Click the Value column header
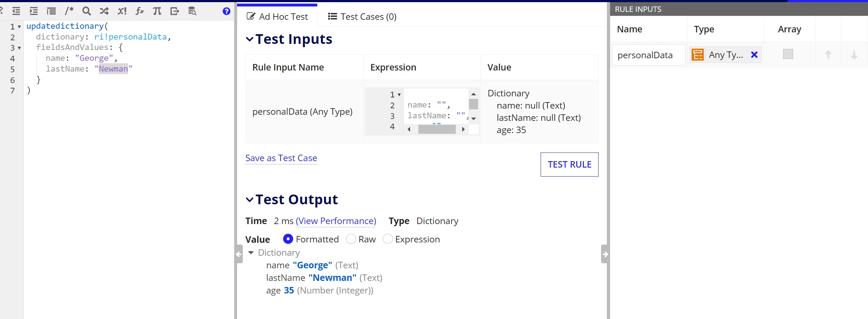This screenshot has height=319, width=868. pos(499,67)
